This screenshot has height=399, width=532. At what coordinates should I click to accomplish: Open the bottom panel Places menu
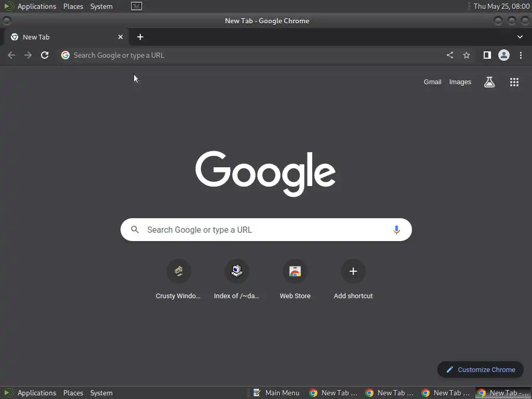coord(73,393)
